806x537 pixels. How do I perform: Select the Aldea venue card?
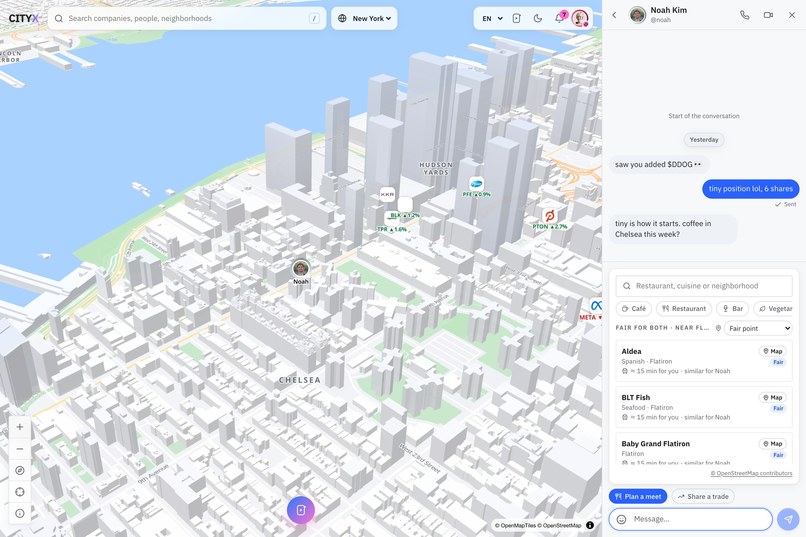[704, 361]
